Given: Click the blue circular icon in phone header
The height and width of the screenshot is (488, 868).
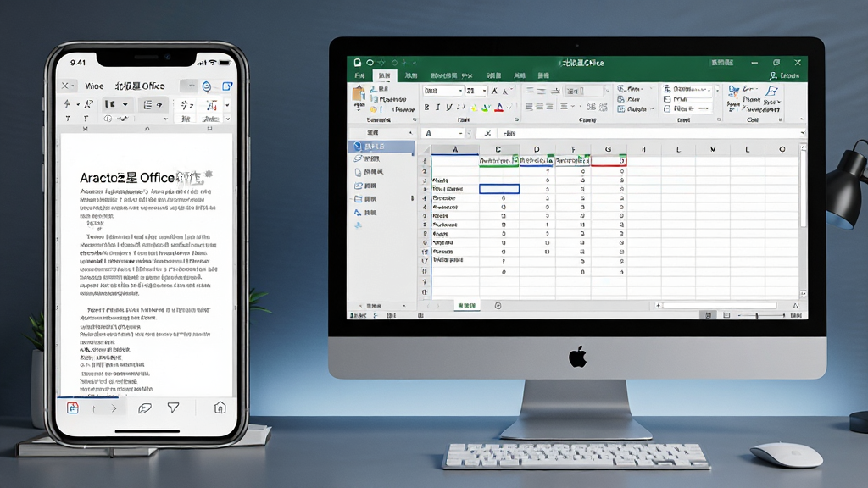Looking at the screenshot, I should tap(207, 86).
